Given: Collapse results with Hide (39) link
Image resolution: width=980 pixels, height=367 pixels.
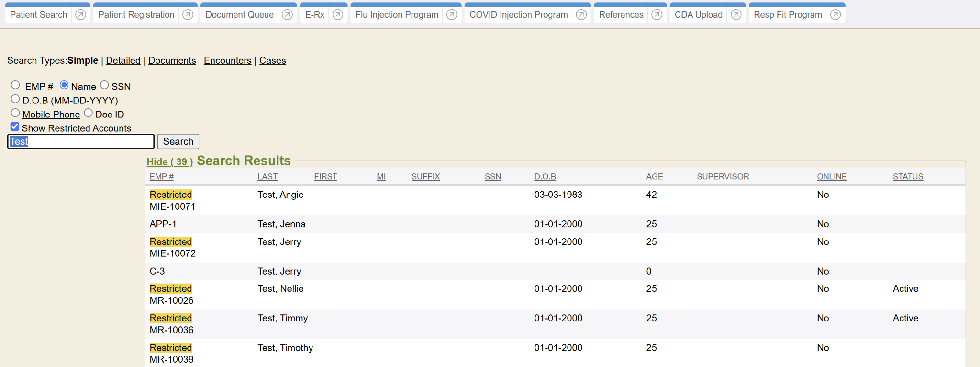Looking at the screenshot, I should (169, 162).
